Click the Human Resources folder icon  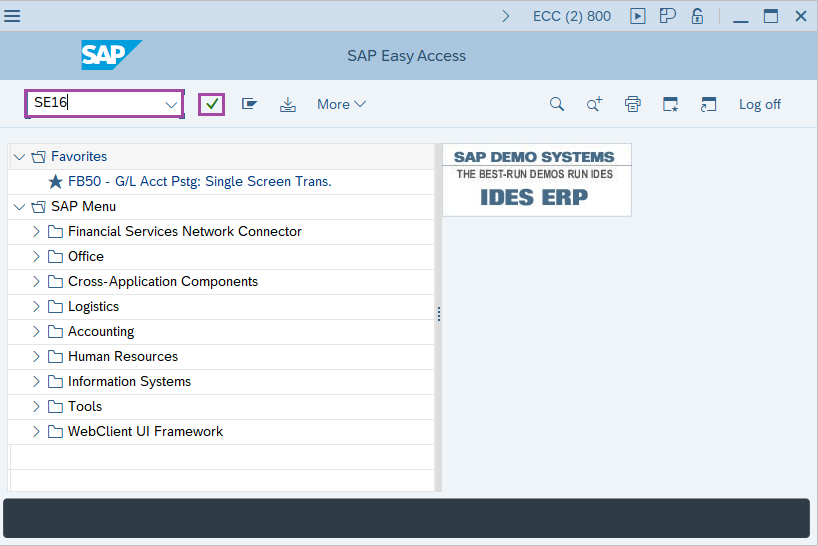55,357
